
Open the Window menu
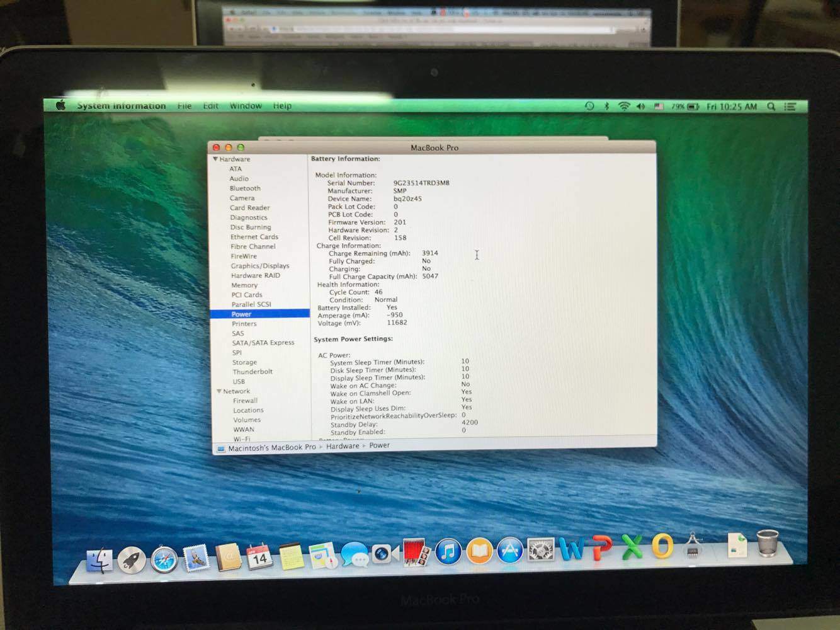click(245, 106)
